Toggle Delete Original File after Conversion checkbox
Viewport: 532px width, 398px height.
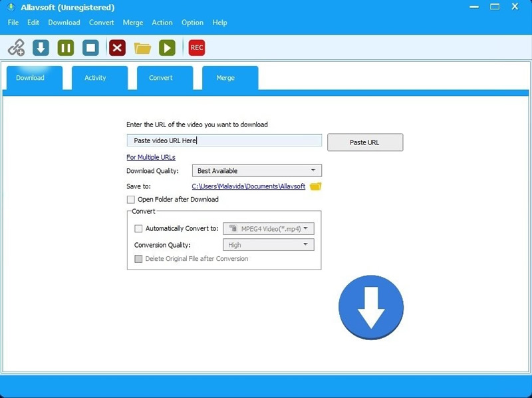pos(138,259)
